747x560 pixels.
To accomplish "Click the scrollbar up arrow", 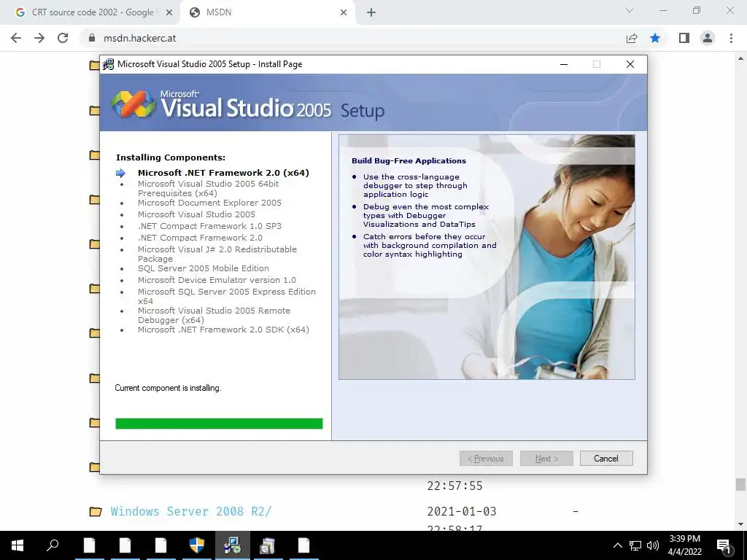I will click(x=740, y=58).
